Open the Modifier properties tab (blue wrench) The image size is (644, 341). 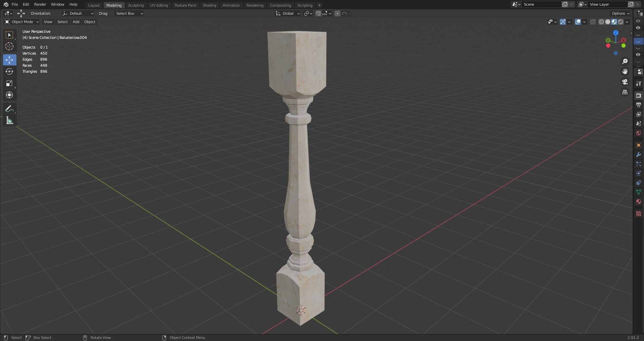[639, 155]
